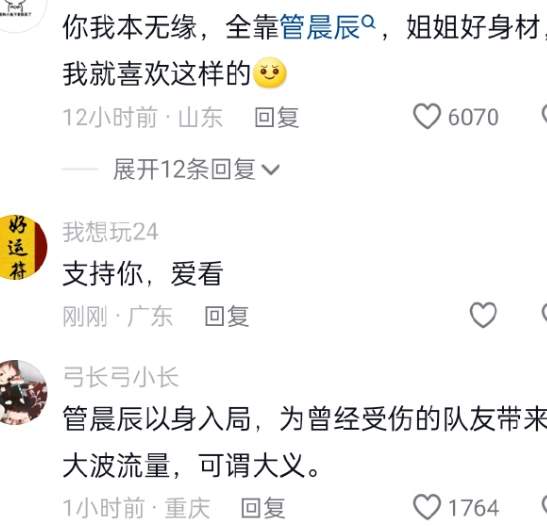Viewport: 547px width, 527px height.
Task: Tap the dislike icon beside the 6070 likes
Action: click(544, 115)
